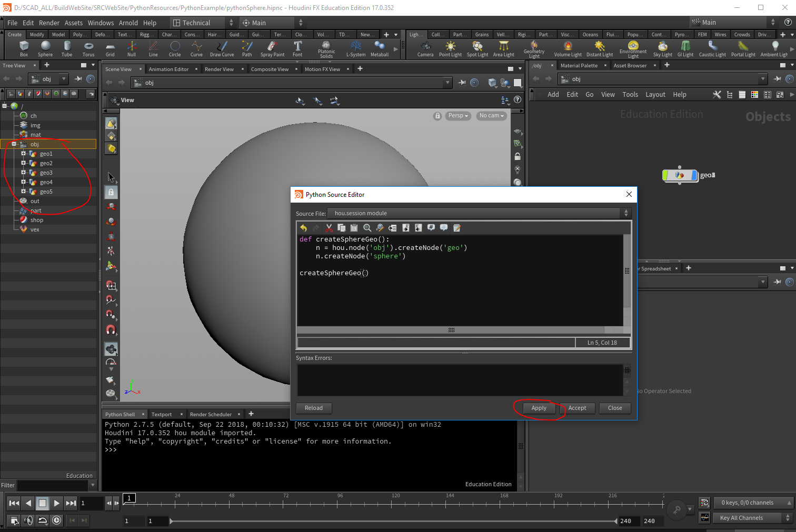
Task: Toggle the viewport lock icon beside Persp
Action: pos(437,116)
